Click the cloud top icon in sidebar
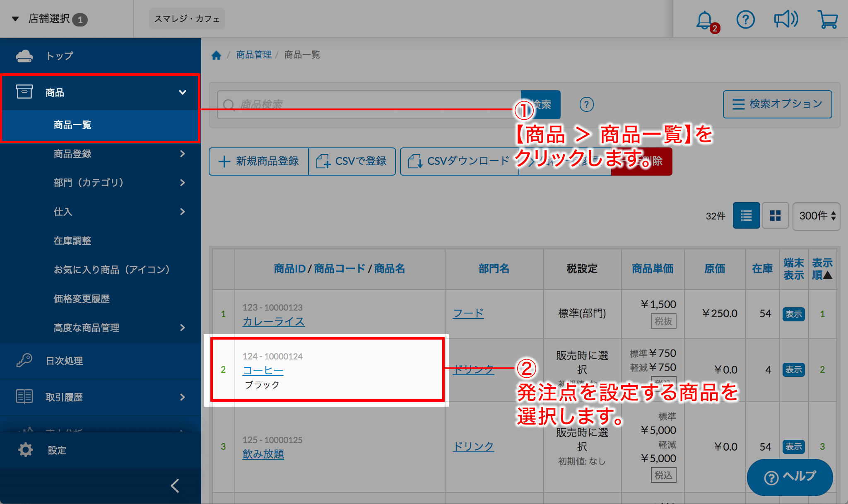848x504 pixels. [24, 55]
